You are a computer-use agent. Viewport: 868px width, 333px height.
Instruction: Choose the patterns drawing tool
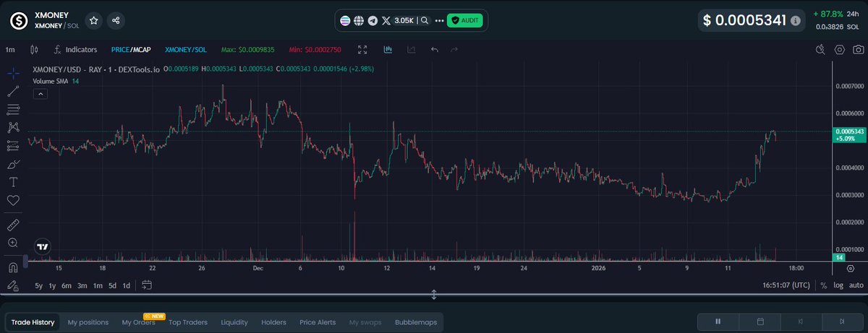[13, 127]
